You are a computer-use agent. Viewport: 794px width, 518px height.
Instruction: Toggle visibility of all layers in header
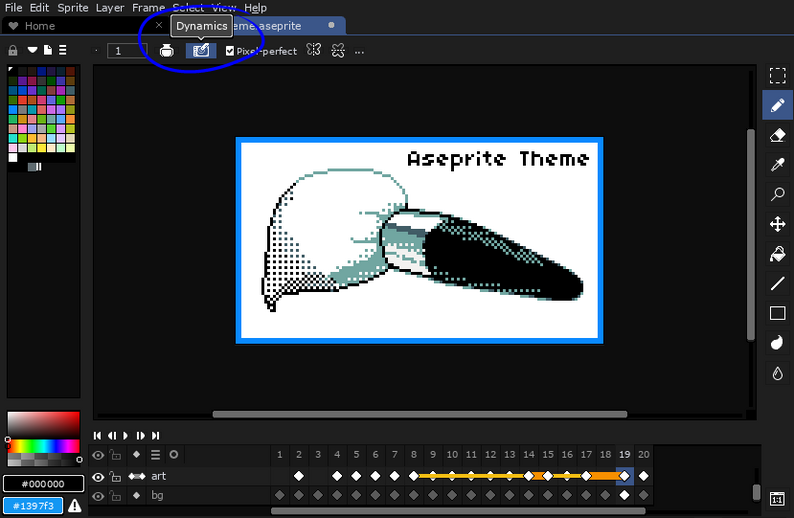pos(98,455)
